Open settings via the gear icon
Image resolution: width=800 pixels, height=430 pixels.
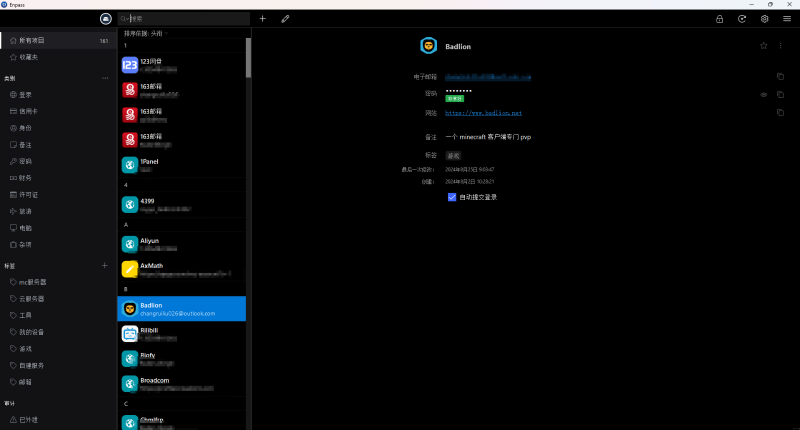(765, 18)
